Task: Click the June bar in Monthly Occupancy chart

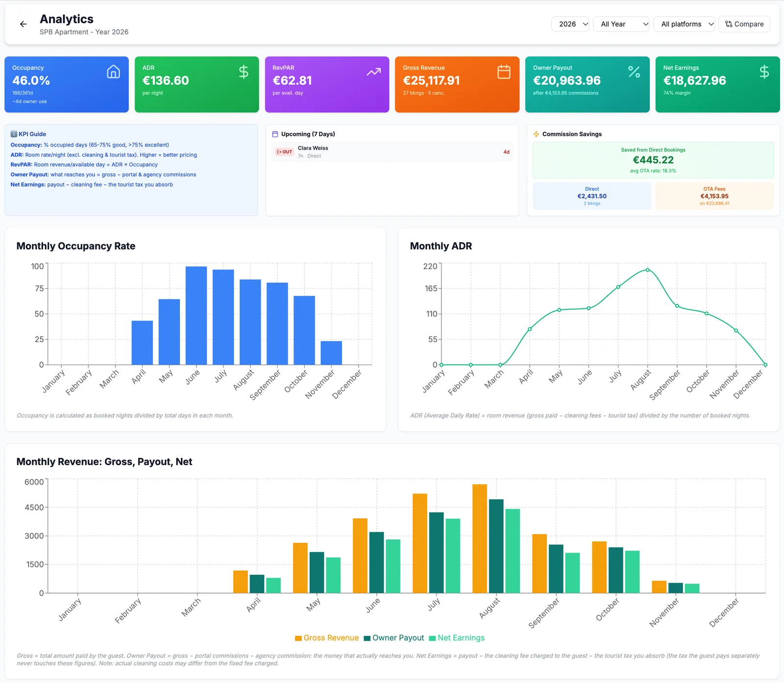Action: point(196,316)
